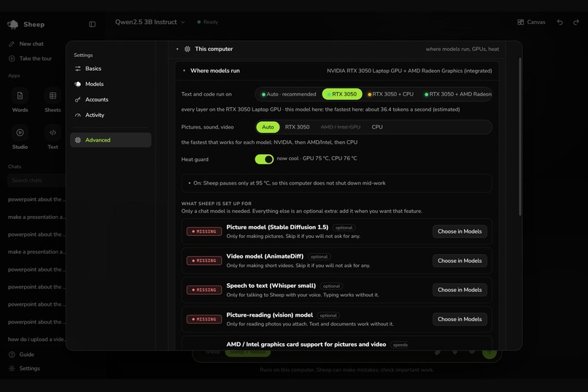
Task: Collapse the Where models run section
Action: pyautogui.click(x=184, y=71)
